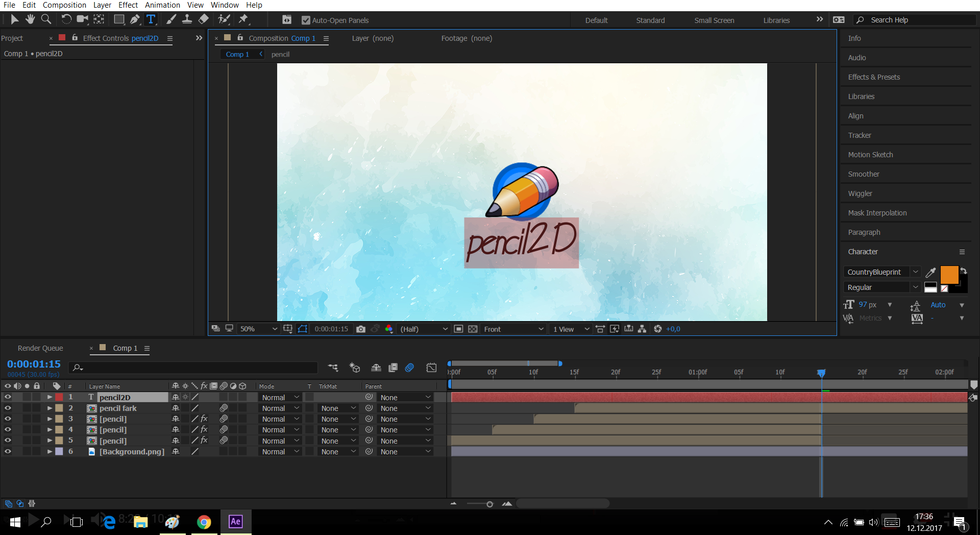Select the Puppet Pin tool

pyautogui.click(x=243, y=19)
